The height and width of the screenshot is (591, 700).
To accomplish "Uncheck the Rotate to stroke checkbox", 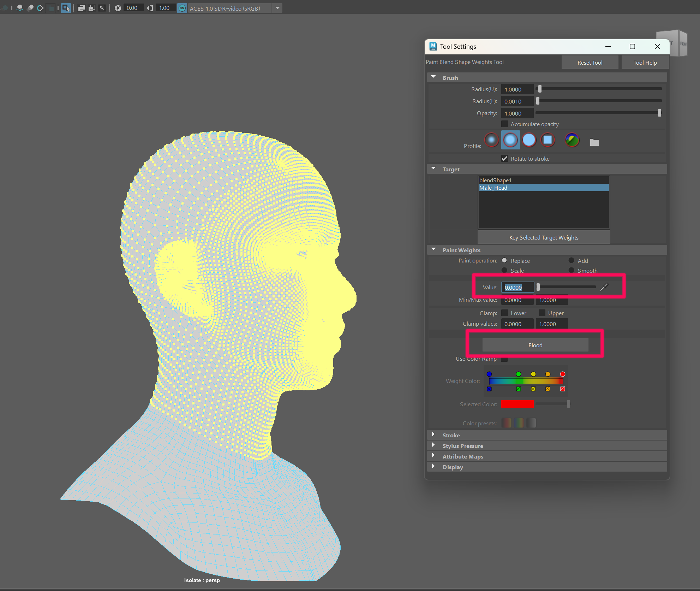I will tap(505, 159).
